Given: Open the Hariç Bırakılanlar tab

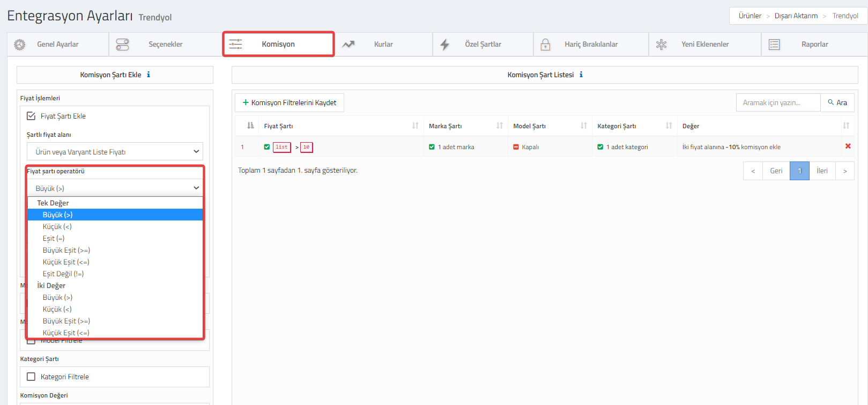Looking at the screenshot, I should coord(591,45).
